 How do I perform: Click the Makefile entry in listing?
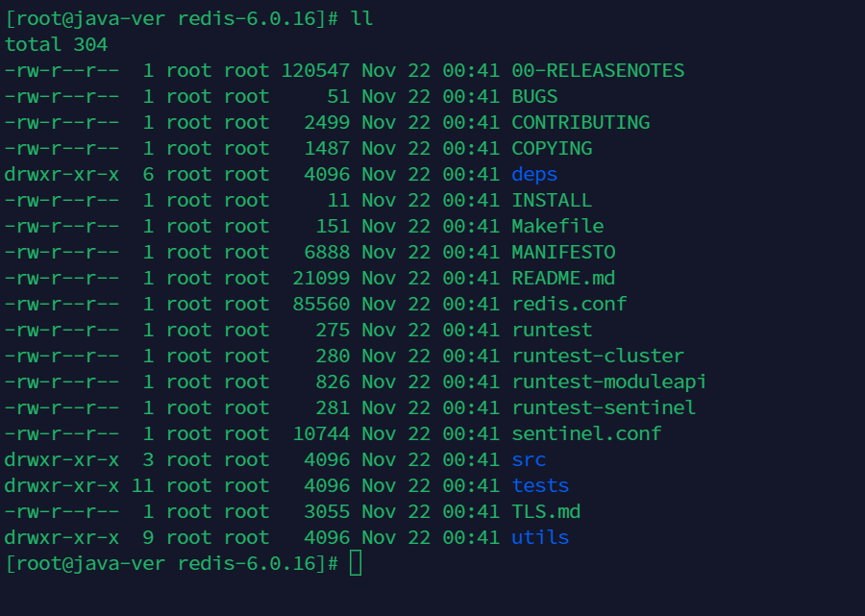pos(557,226)
